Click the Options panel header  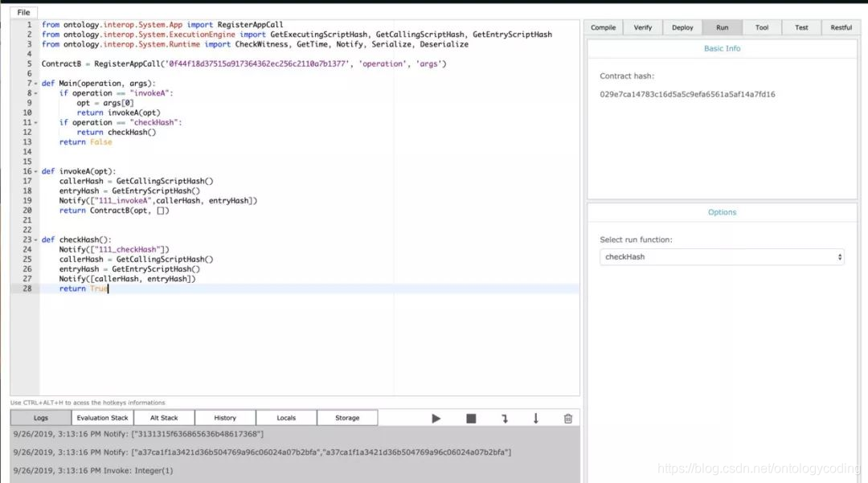click(722, 212)
